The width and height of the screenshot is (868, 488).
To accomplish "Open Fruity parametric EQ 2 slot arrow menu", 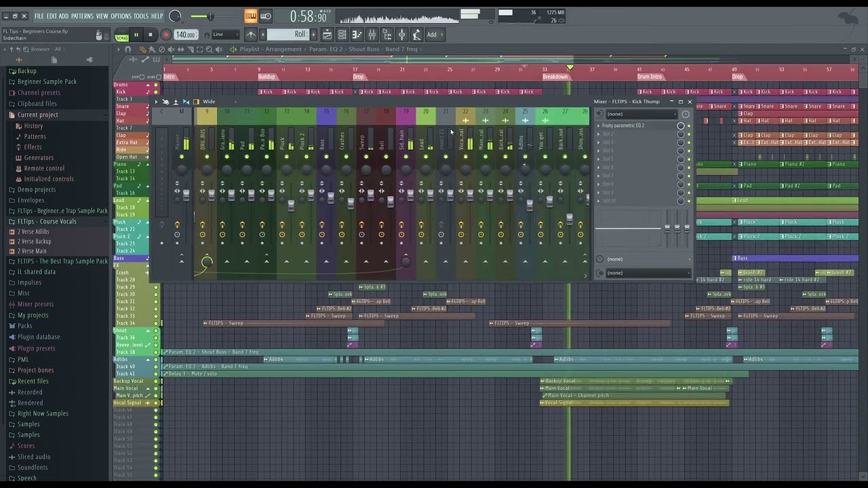I will [598, 126].
